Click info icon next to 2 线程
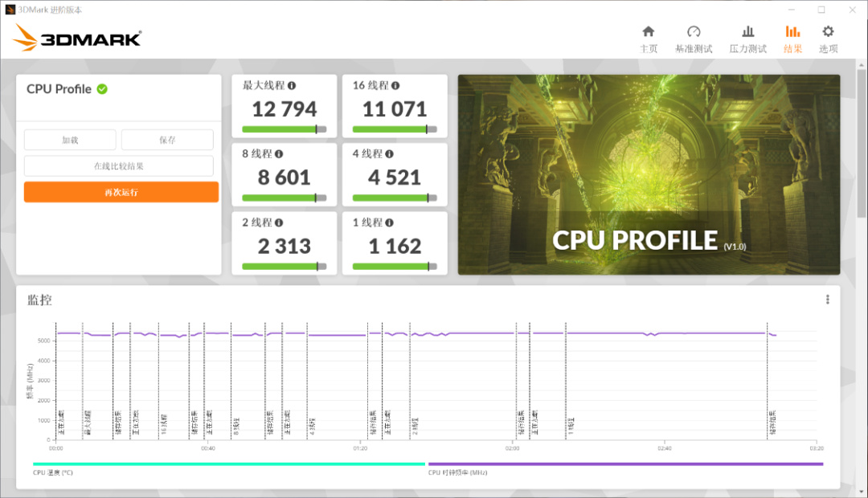The image size is (868, 498). [278, 222]
